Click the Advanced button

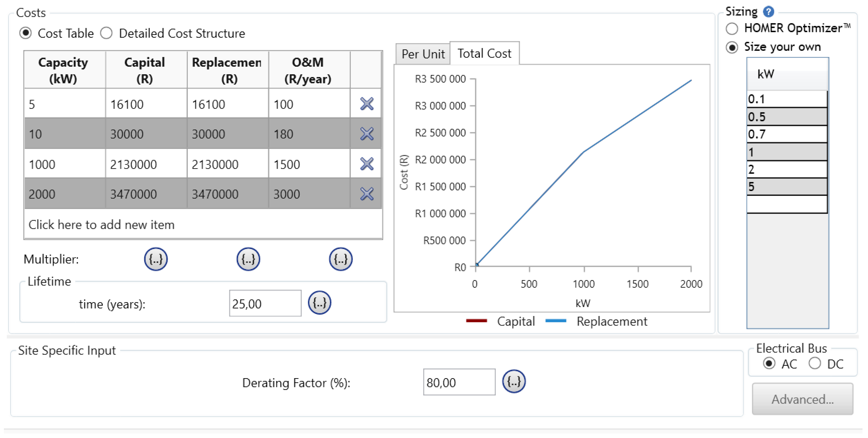click(802, 399)
